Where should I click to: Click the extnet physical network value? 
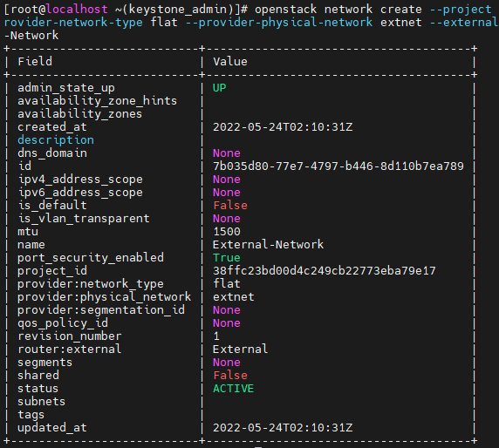[233, 296]
